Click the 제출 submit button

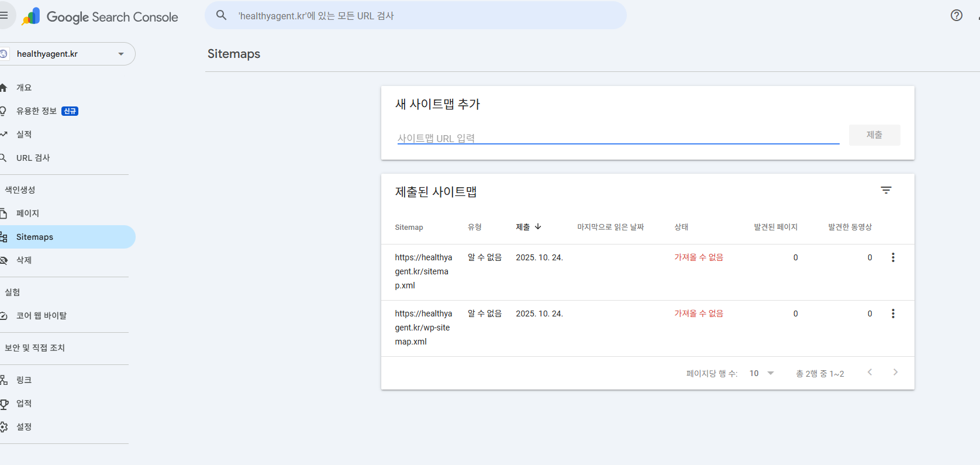pos(874,135)
